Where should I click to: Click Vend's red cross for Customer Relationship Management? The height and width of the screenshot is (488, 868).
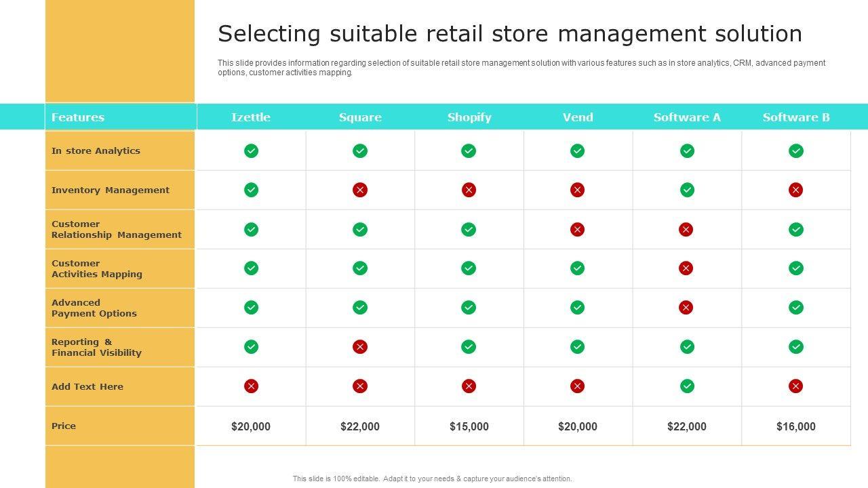click(577, 230)
